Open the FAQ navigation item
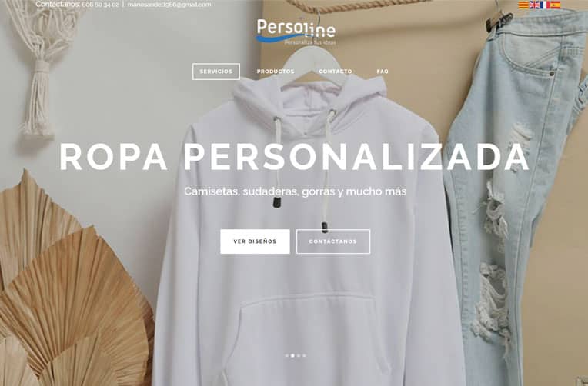This screenshot has height=386, width=588. click(383, 72)
